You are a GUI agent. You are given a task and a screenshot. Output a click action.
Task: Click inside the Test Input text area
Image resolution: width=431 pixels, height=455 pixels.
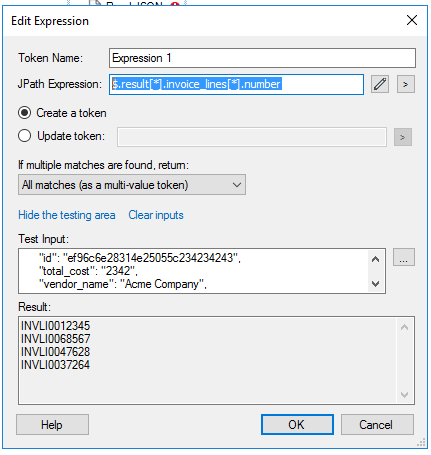(193, 271)
